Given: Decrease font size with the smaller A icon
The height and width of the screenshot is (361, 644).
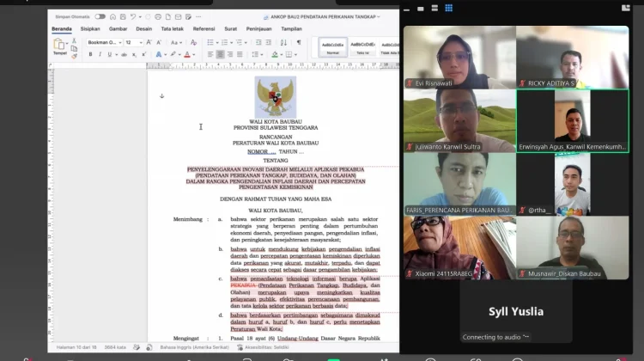Looking at the screenshot, I should tap(159, 42).
